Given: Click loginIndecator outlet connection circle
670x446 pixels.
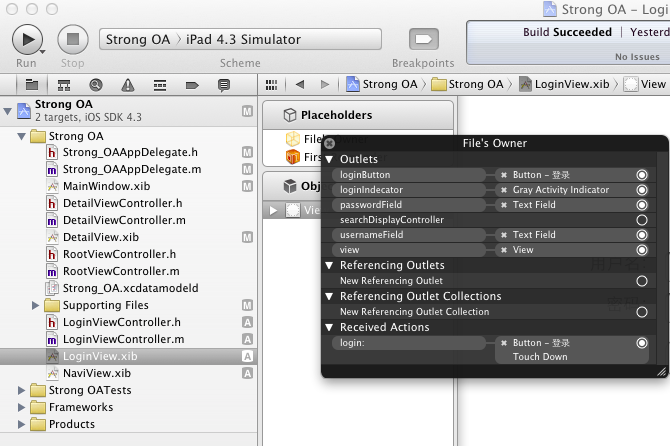Looking at the screenshot, I should click(x=642, y=190).
